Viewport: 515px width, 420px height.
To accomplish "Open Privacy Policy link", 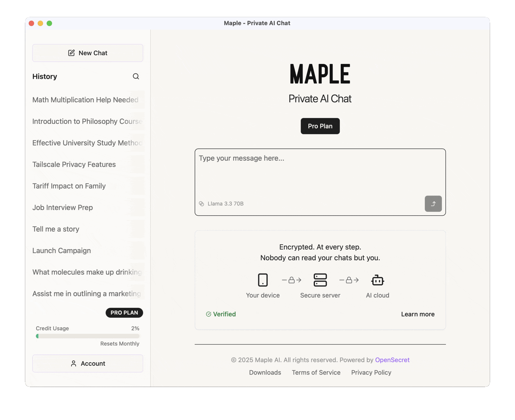I will [x=371, y=372].
